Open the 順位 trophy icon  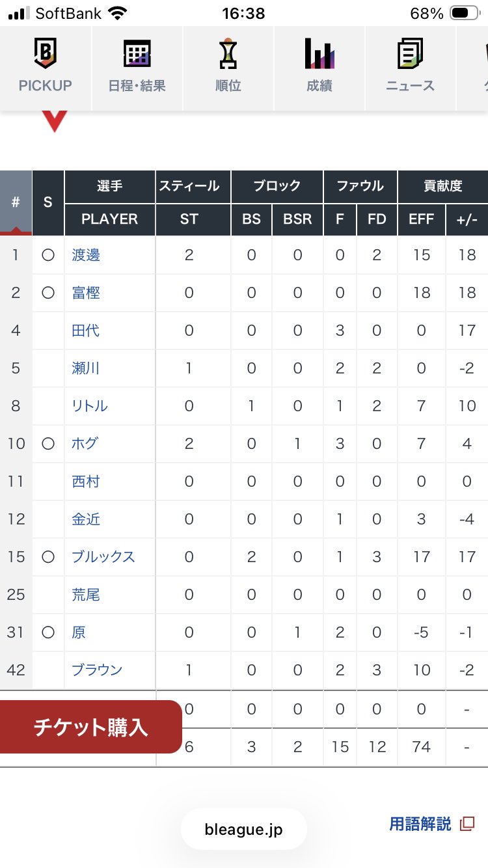pyautogui.click(x=228, y=55)
